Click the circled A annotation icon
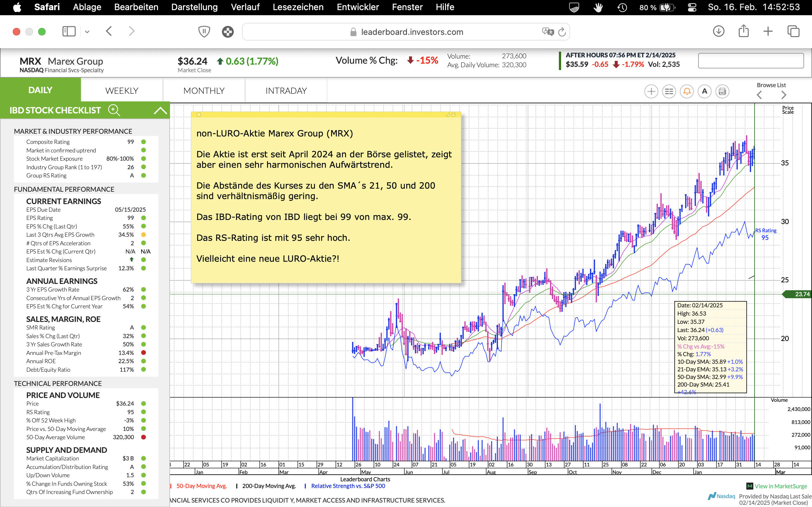 pyautogui.click(x=704, y=91)
